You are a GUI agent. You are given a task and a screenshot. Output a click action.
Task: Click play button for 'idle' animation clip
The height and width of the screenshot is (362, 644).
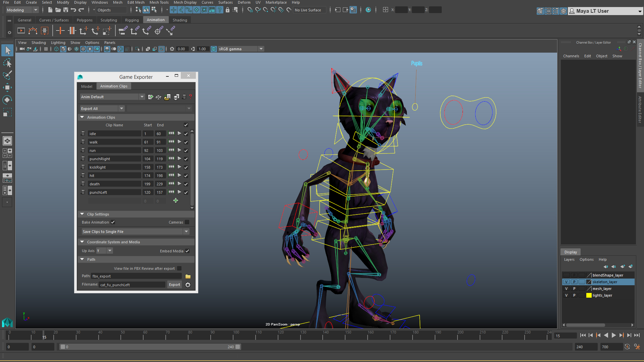[179, 133]
